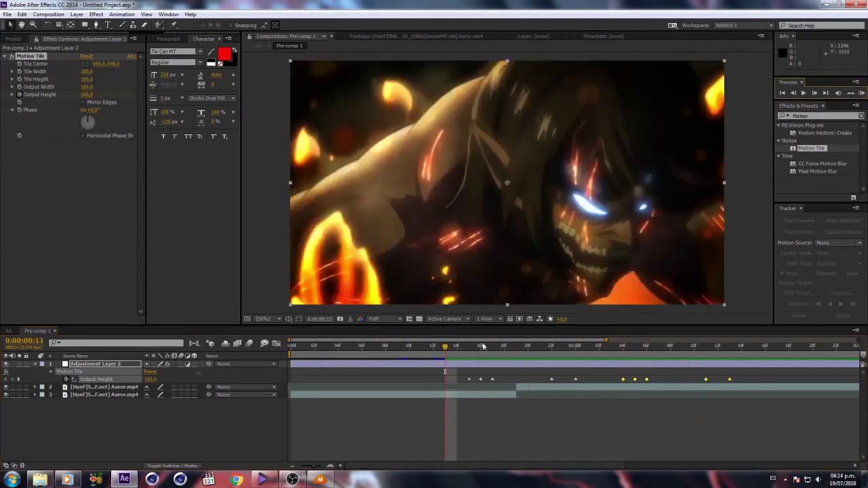Click the red fill color swatch
The height and width of the screenshot is (488, 868).
pos(224,54)
